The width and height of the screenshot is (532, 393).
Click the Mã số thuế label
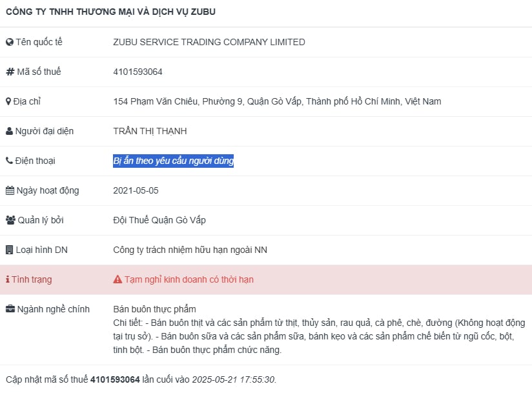pyautogui.click(x=39, y=72)
